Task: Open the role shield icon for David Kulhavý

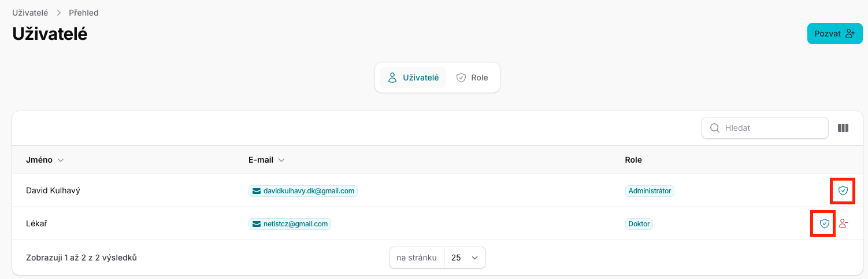Action: point(843,190)
